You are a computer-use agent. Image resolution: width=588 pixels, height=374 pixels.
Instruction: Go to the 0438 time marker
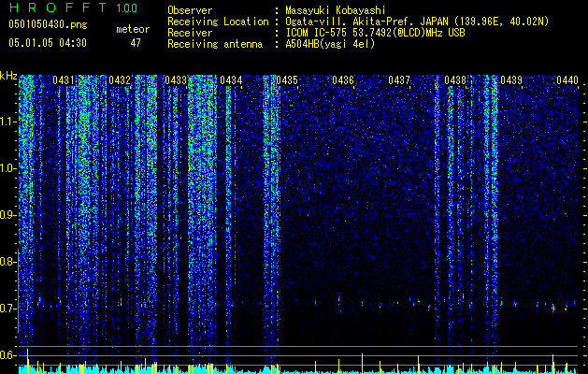tap(455, 80)
